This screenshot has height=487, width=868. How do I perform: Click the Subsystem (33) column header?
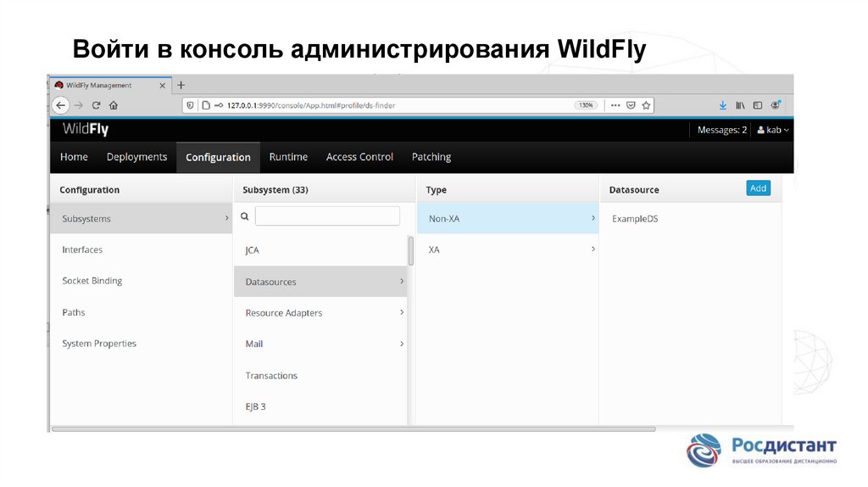click(275, 189)
